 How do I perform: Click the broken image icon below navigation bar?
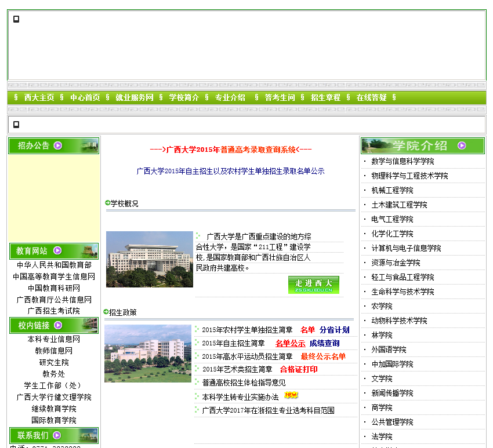(x=16, y=125)
